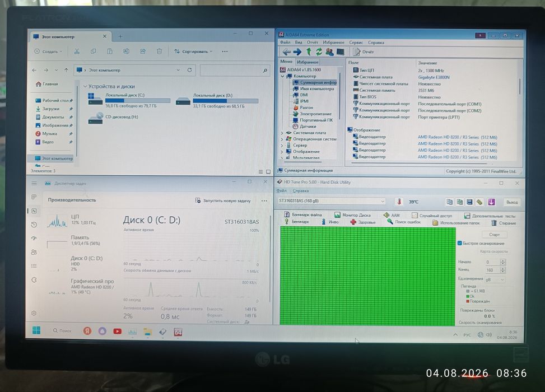Add a new tab in Explorer

(120, 36)
